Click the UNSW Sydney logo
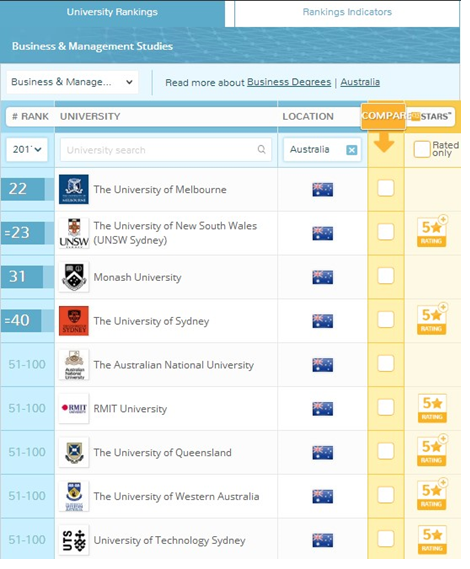 point(74,233)
